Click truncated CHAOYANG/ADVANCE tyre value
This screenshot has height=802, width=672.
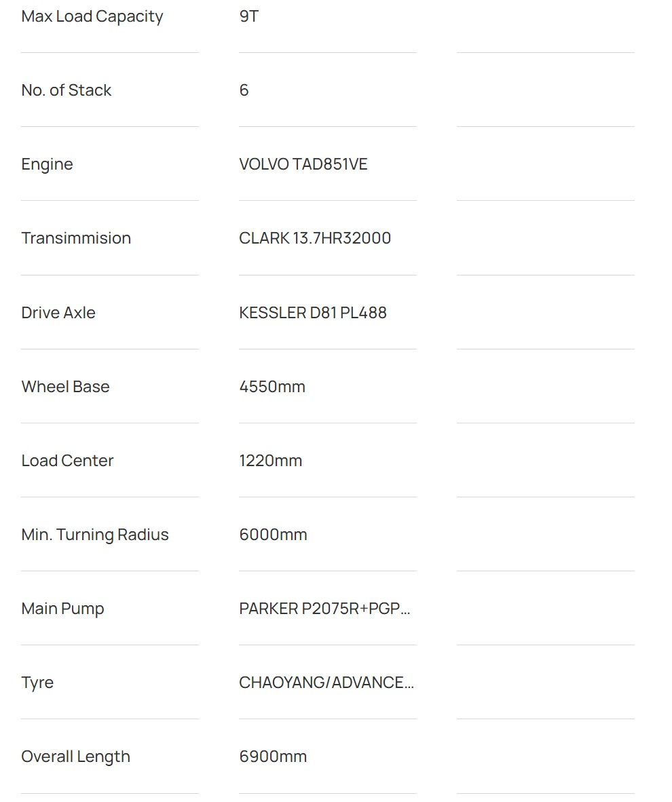point(326,683)
